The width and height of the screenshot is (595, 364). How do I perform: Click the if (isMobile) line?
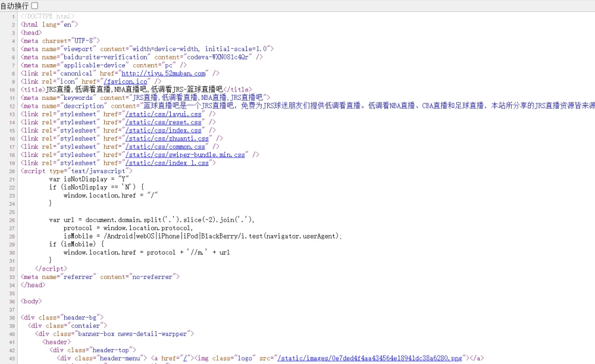click(x=77, y=244)
